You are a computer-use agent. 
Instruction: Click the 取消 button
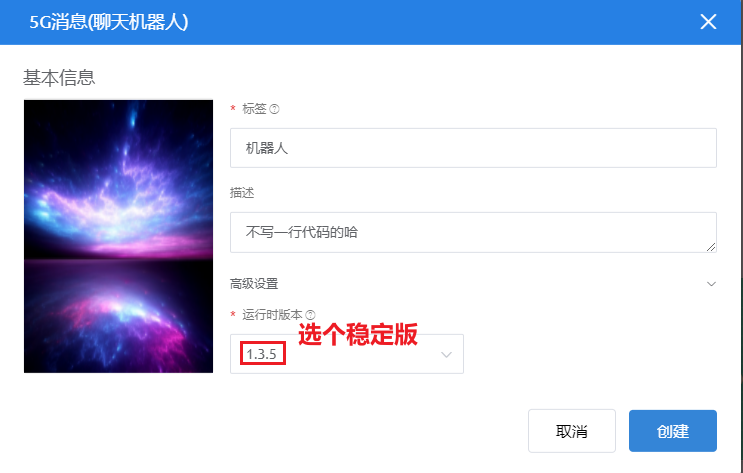572,431
